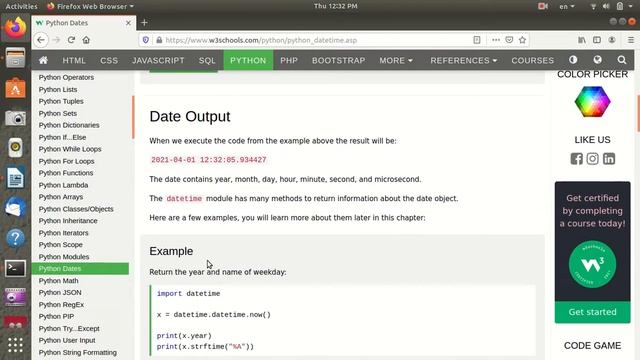Launch LibreOffice Writer from the dock
Image resolution: width=640 pixels, height=360 pixels.
15,178
